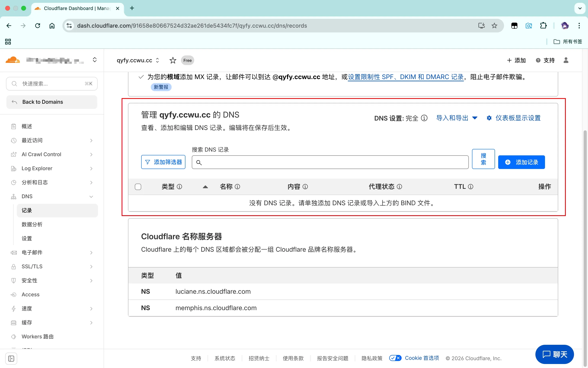588x368 pixels.
Task: Sort records by the 类型 arrow
Action: click(205, 187)
